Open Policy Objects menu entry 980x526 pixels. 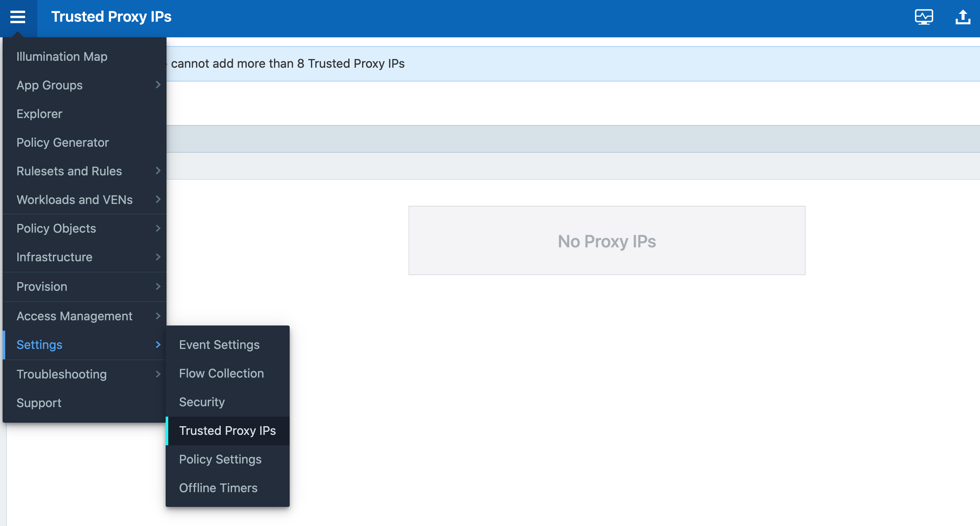[x=85, y=228]
